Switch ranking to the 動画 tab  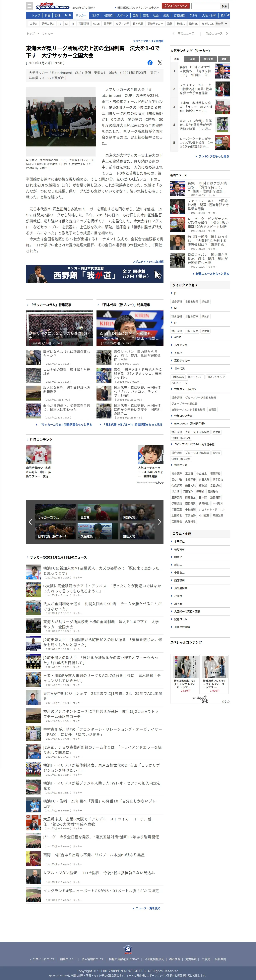[x=224, y=59]
